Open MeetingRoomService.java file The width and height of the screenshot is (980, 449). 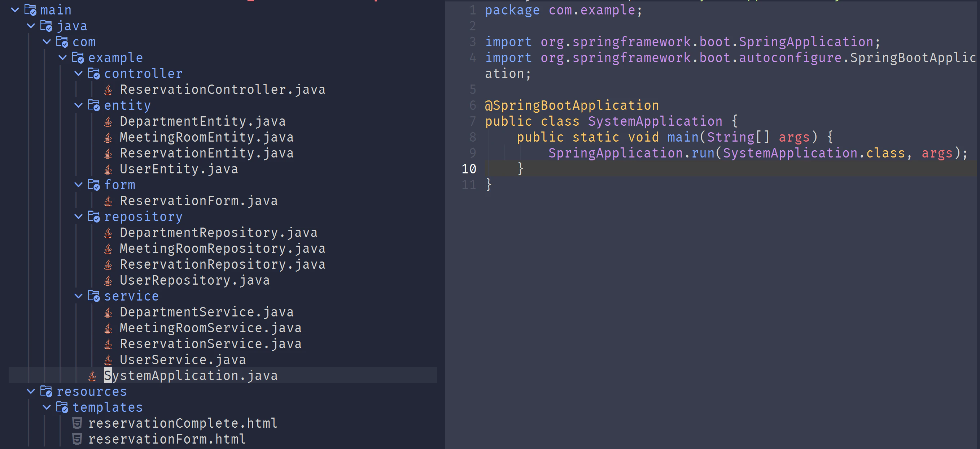click(211, 328)
